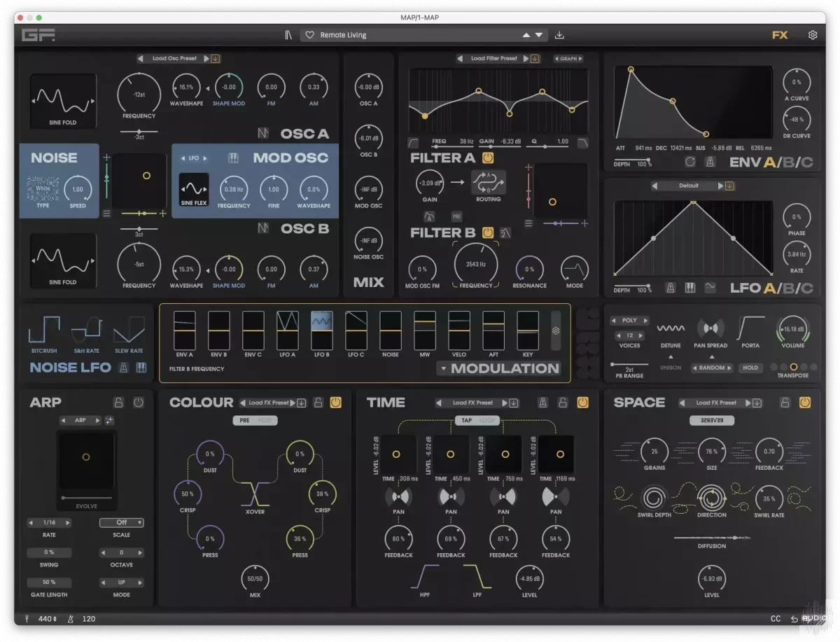The width and height of the screenshot is (840, 642).
Task: Click the LFO keyboard retrigger icon
Action: pos(690,288)
